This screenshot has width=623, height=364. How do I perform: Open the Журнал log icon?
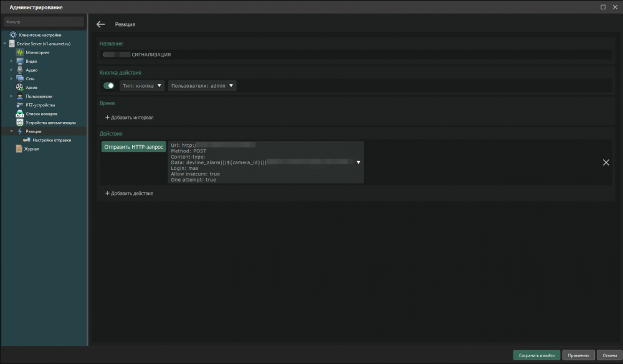point(19,149)
